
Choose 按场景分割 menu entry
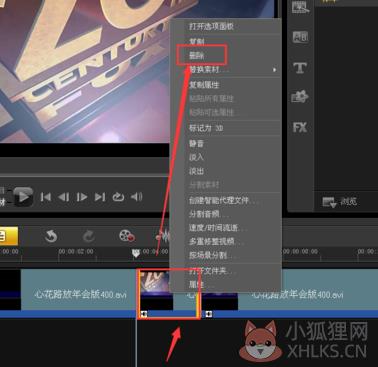pyautogui.click(x=212, y=256)
